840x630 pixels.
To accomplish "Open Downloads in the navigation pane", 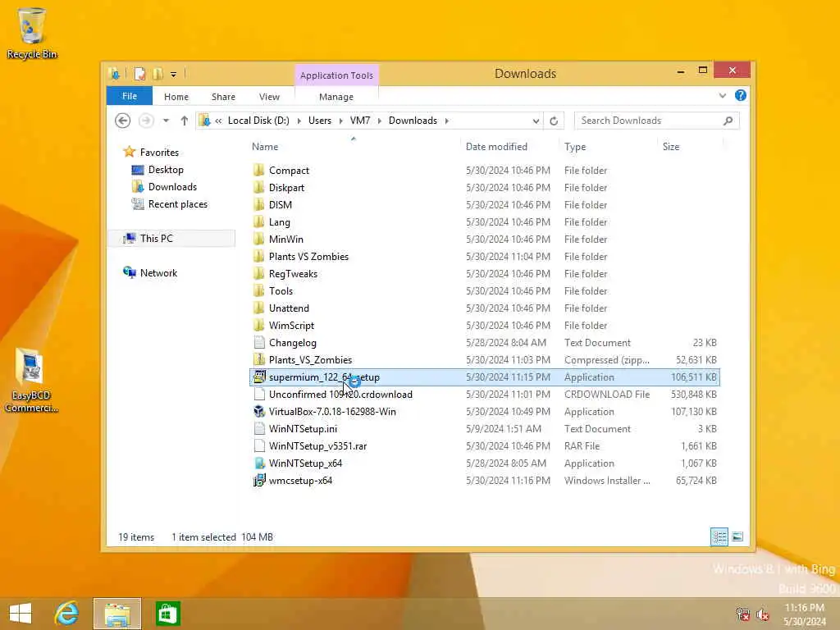I will [172, 187].
